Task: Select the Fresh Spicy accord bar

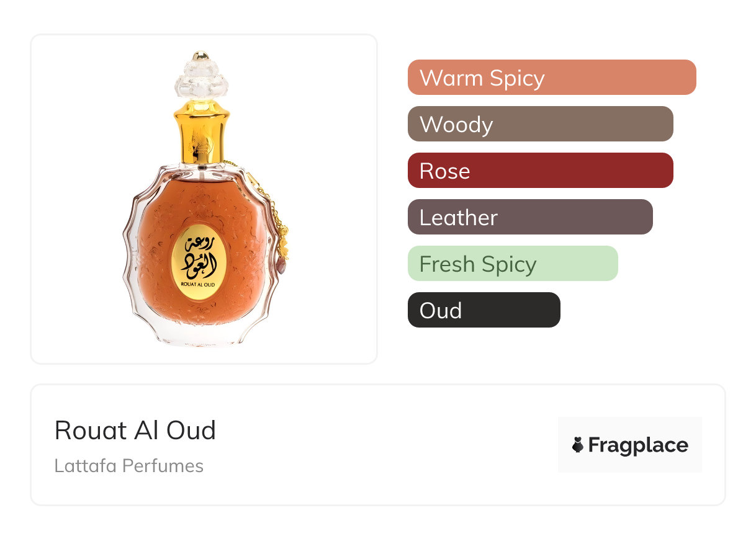Action: point(512,264)
